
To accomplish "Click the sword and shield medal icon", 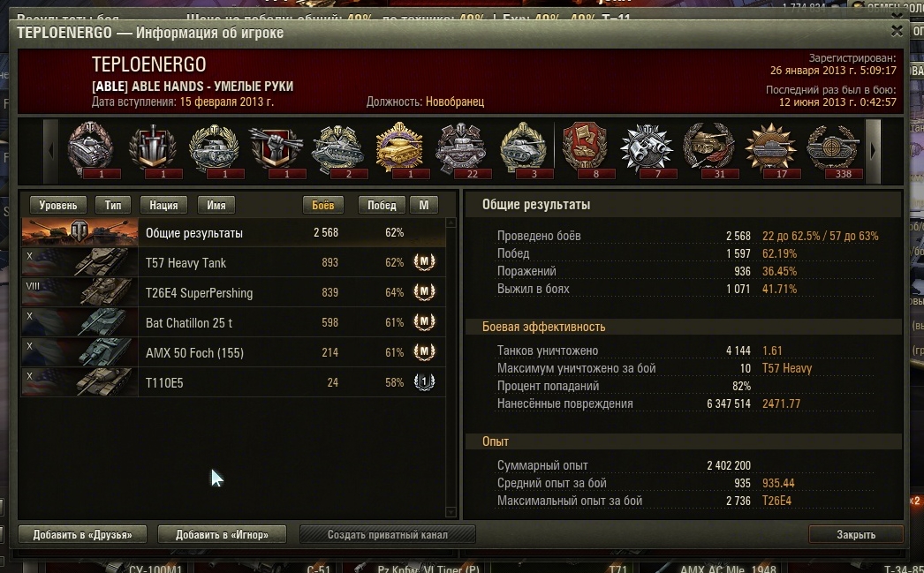I will click(x=153, y=149).
